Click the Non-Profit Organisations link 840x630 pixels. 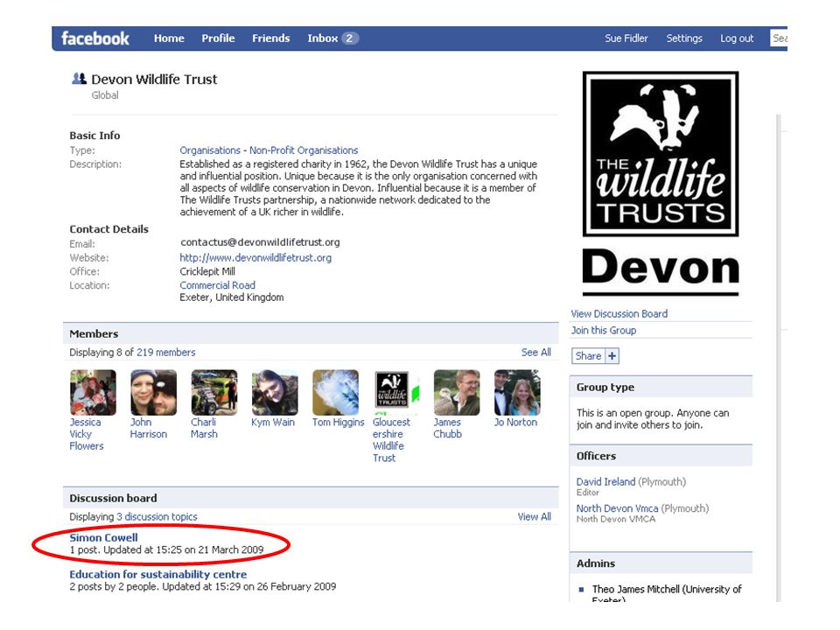tap(304, 150)
